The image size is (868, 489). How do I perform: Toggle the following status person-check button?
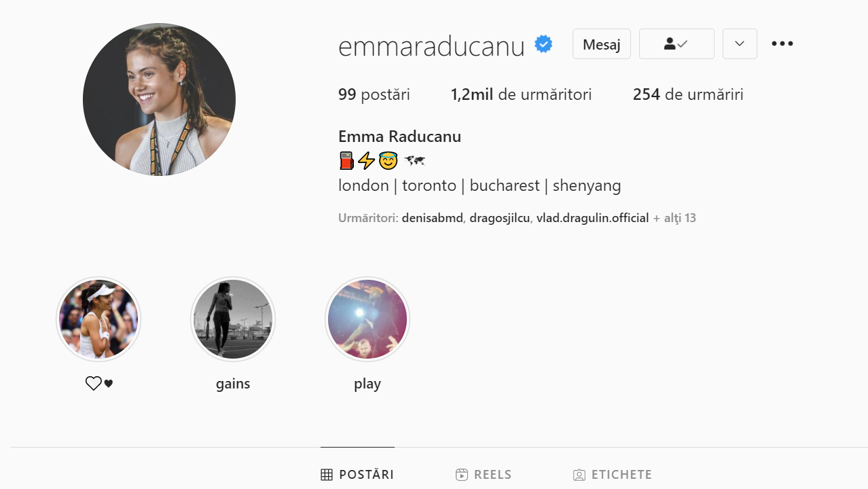(676, 43)
